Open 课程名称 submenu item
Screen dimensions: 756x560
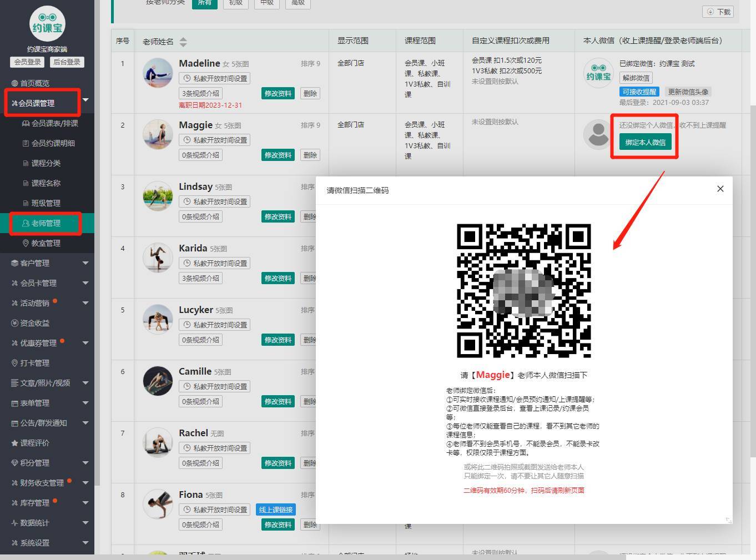(x=42, y=183)
